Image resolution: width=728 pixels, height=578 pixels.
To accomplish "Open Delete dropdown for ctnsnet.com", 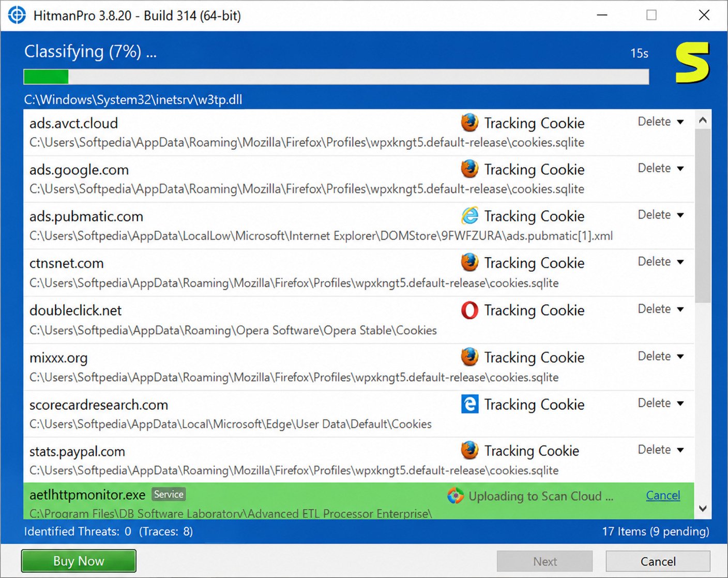I will click(660, 262).
